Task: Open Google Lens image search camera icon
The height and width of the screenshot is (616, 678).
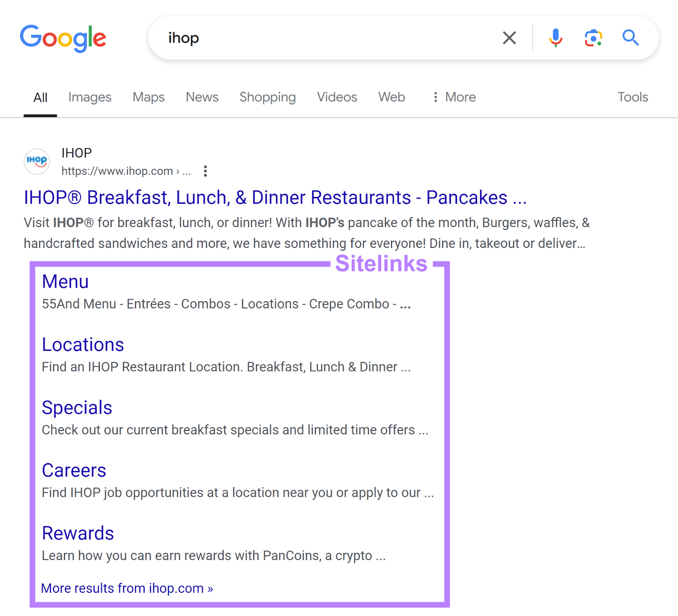Action: click(593, 38)
